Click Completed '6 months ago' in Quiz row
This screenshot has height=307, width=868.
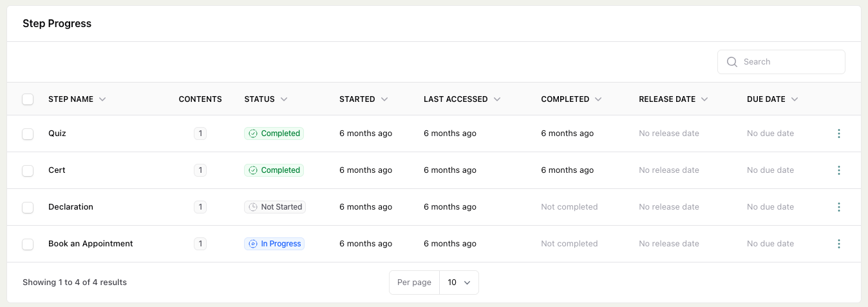(x=567, y=134)
